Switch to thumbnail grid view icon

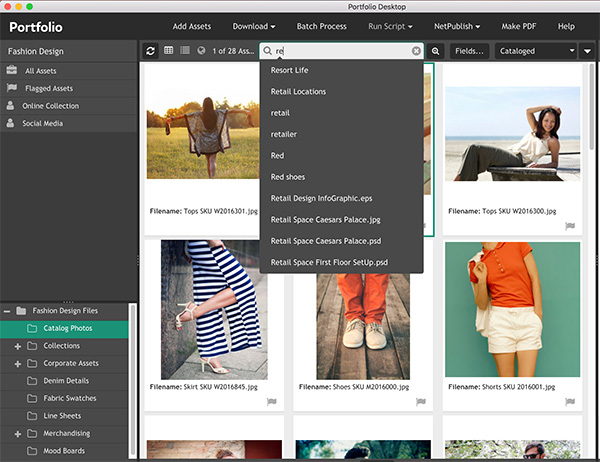[x=168, y=50]
